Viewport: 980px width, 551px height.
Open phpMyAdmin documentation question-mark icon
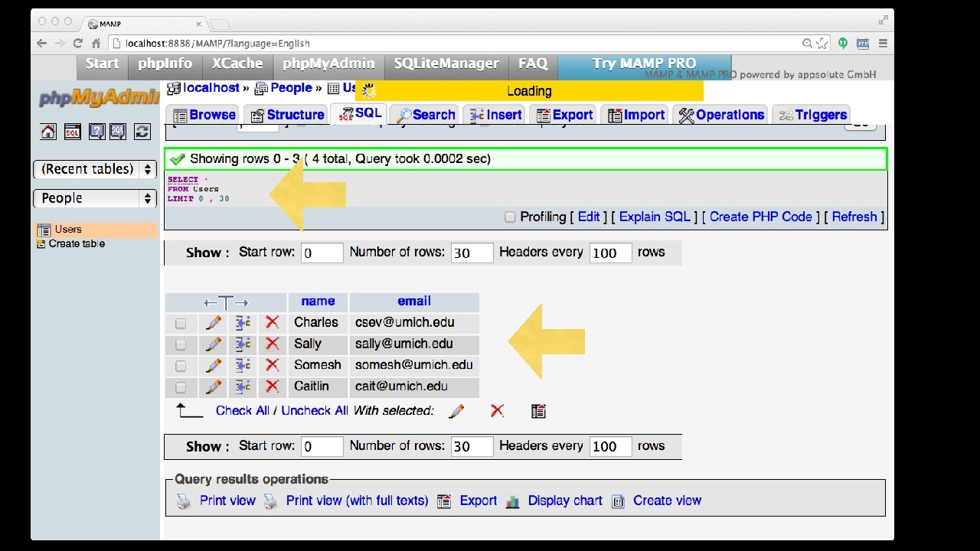(x=96, y=132)
